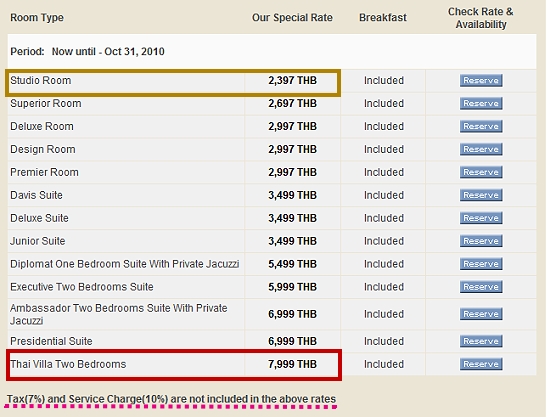Reserve Ambassador Two Bedrooms Suite
Screen dimensions: 550x417
pyautogui.click(x=481, y=314)
